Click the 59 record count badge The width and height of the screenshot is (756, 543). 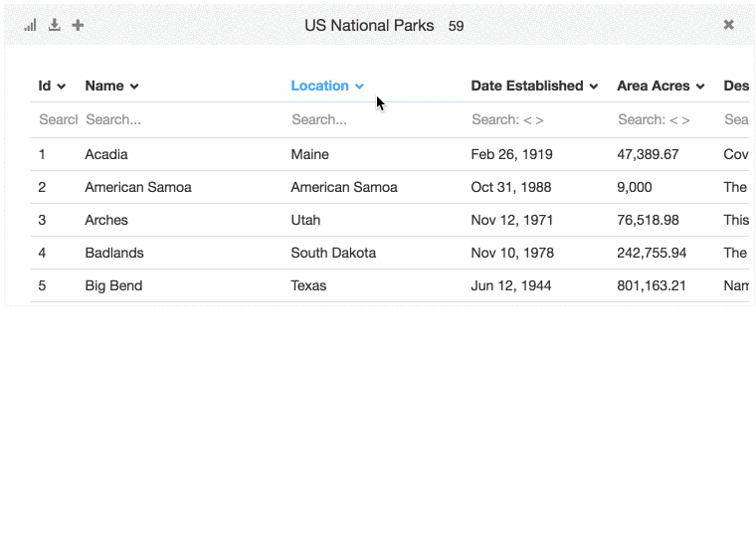tap(456, 26)
